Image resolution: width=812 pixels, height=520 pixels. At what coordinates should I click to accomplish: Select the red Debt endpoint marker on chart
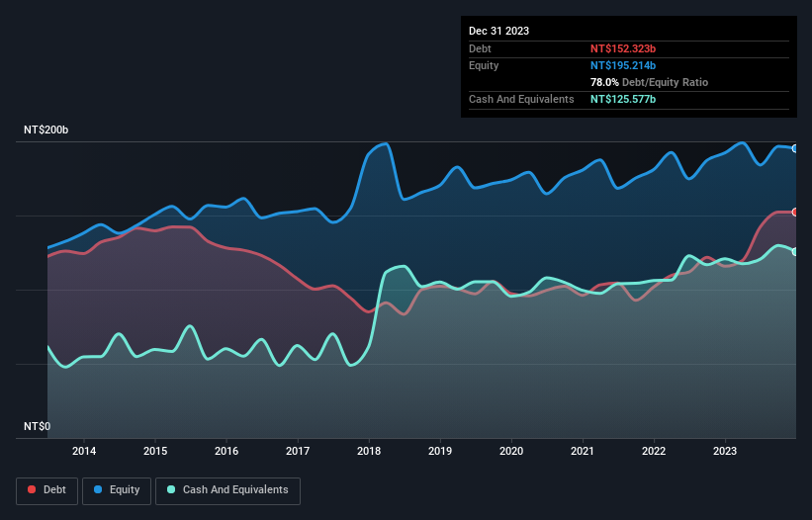coord(795,213)
